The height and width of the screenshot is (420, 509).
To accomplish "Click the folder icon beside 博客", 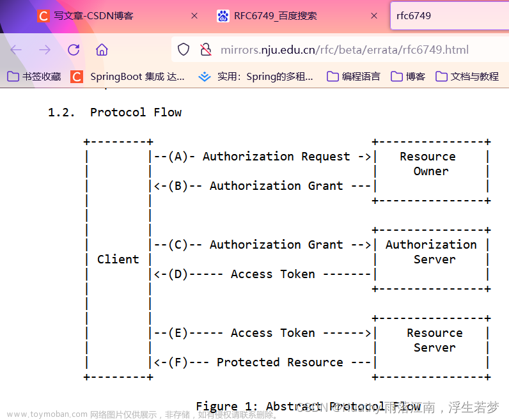I will tap(396, 77).
